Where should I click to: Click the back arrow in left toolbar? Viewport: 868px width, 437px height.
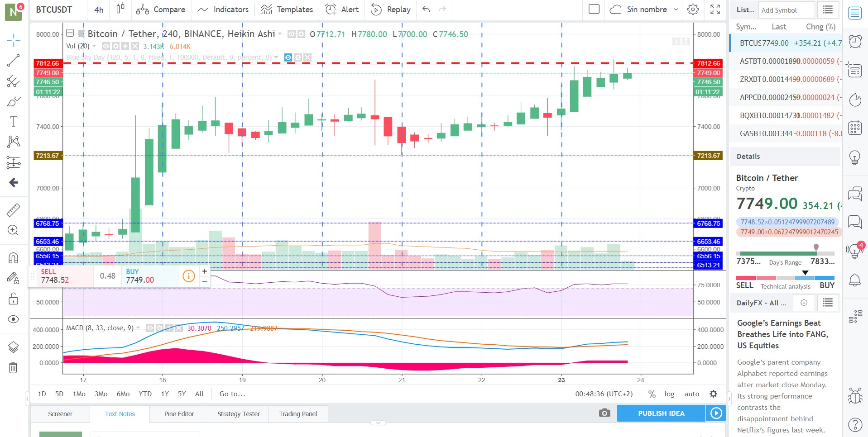tap(14, 182)
